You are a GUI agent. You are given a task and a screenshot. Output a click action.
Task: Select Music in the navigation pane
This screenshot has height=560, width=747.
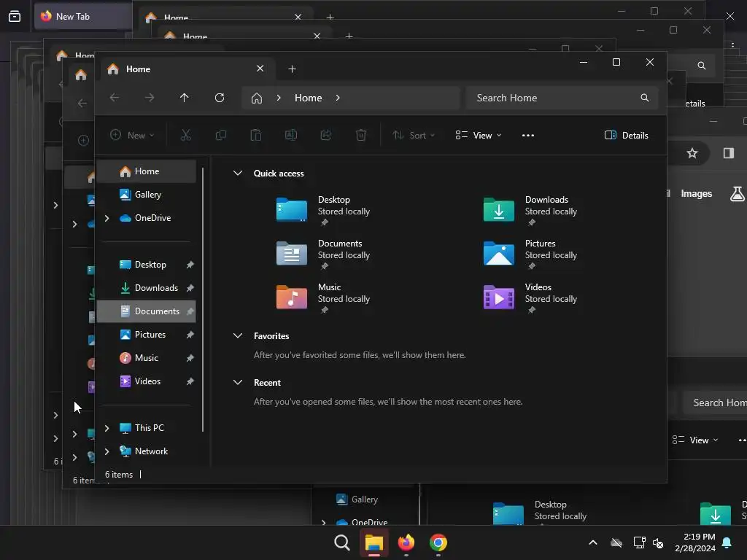point(146,358)
